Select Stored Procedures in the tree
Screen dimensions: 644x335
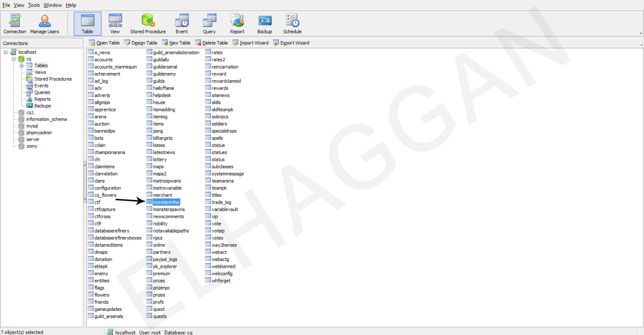[x=53, y=79]
